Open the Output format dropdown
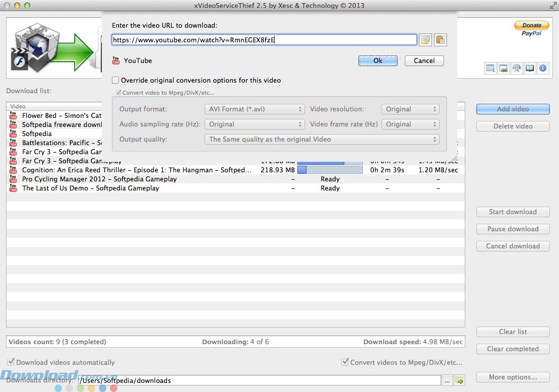Image resolution: width=559 pixels, height=392 pixels. pyautogui.click(x=254, y=109)
